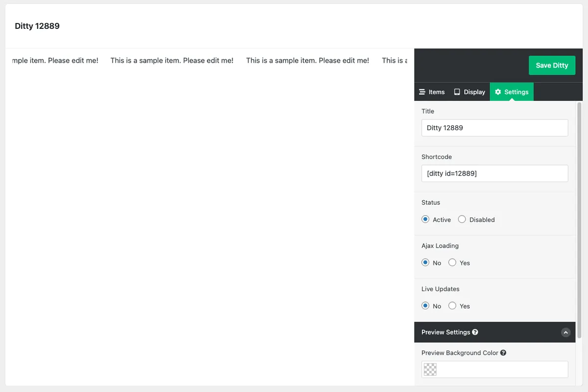
Task: Select the Settings tab
Action: (512, 92)
